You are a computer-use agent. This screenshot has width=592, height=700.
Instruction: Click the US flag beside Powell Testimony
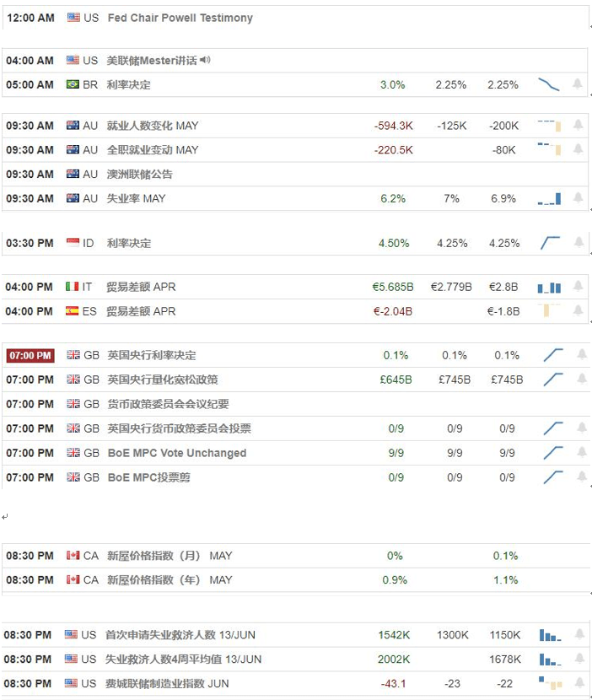tap(73, 18)
